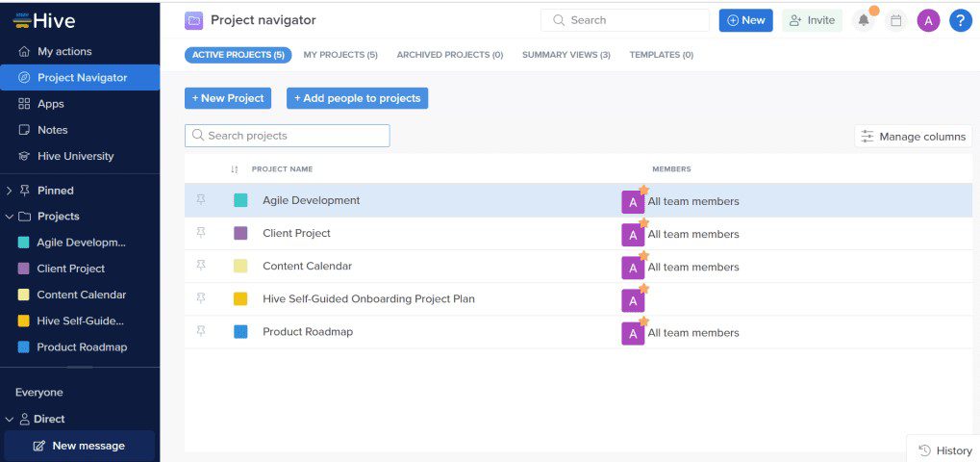The width and height of the screenshot is (980, 462).
Task: Click the Invite button
Action: pos(813,20)
